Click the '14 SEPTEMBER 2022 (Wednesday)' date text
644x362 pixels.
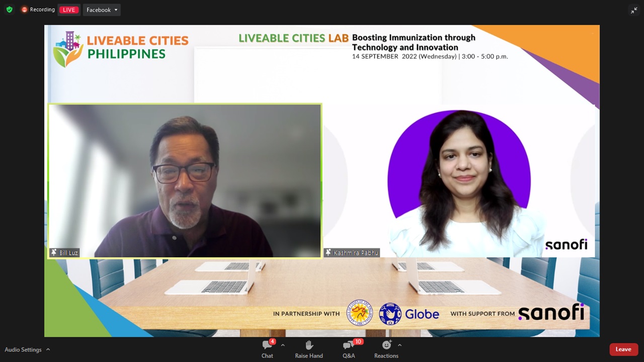(x=405, y=56)
